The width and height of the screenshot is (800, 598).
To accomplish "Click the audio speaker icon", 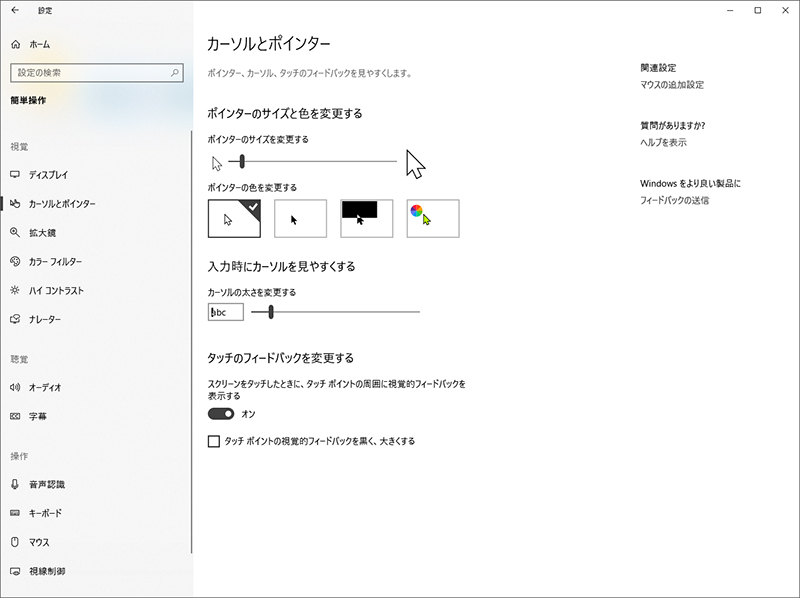I will (15, 387).
